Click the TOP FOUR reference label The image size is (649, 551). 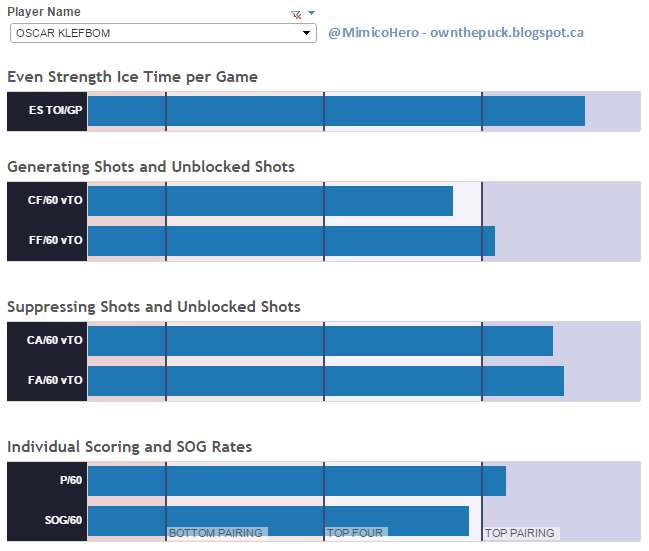[355, 534]
